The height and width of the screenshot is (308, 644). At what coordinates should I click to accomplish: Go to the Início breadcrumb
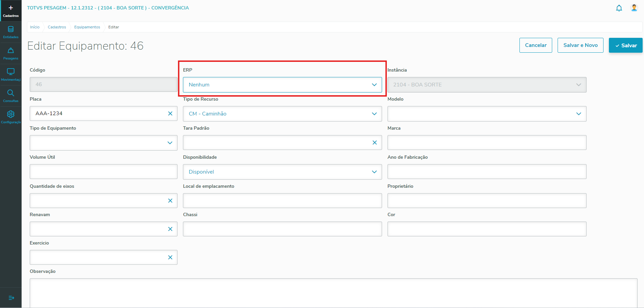(35, 27)
